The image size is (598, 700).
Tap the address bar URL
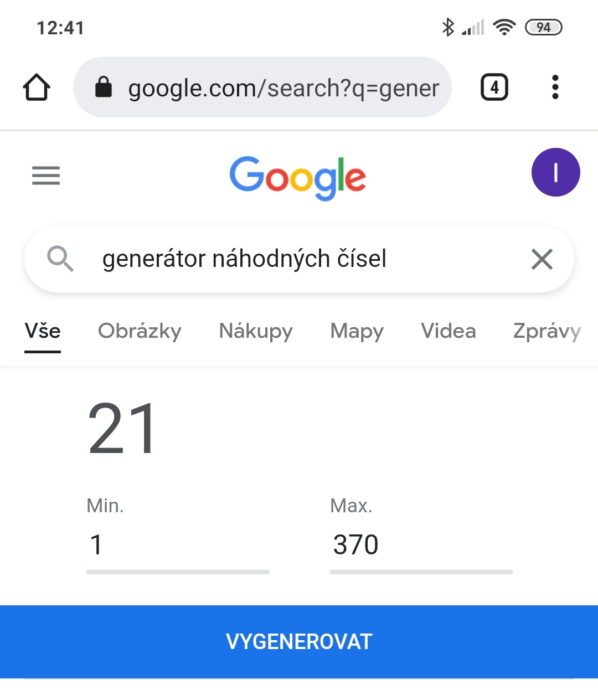pyautogui.click(x=283, y=88)
